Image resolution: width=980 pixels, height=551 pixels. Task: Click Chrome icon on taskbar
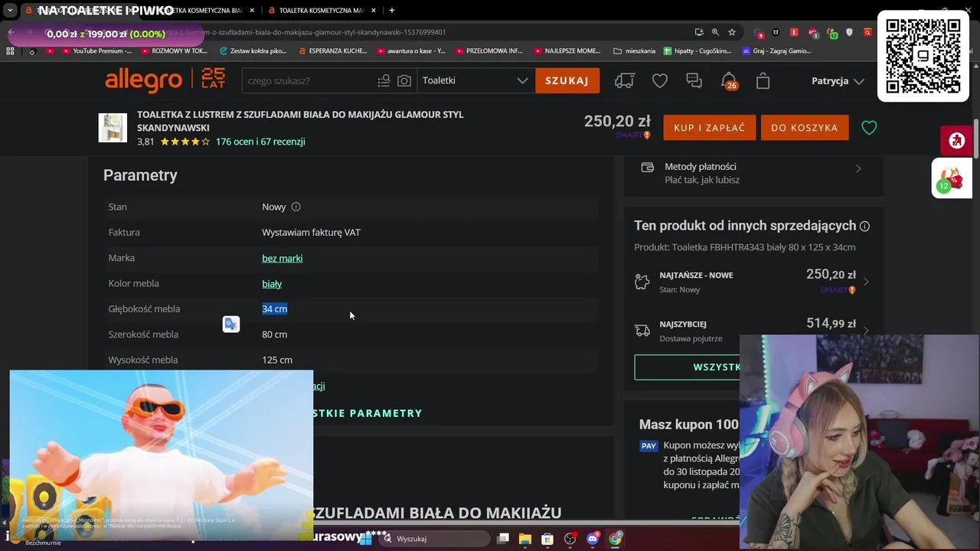click(x=616, y=539)
